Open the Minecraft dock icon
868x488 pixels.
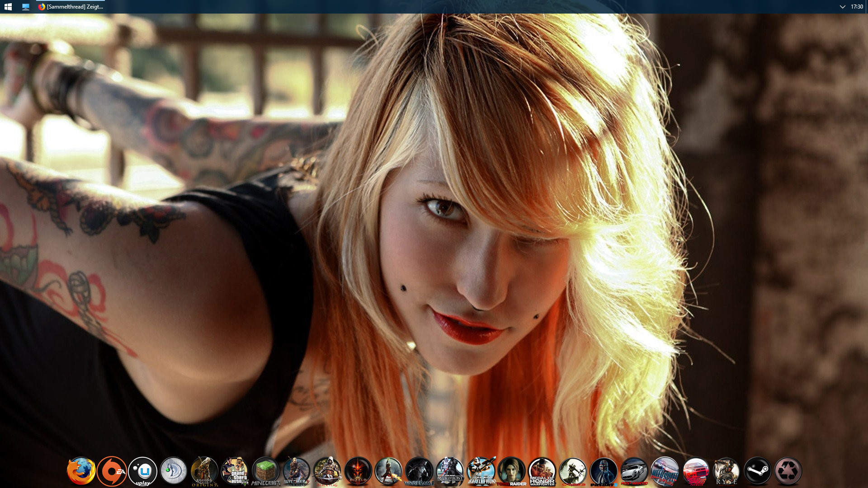tap(266, 471)
